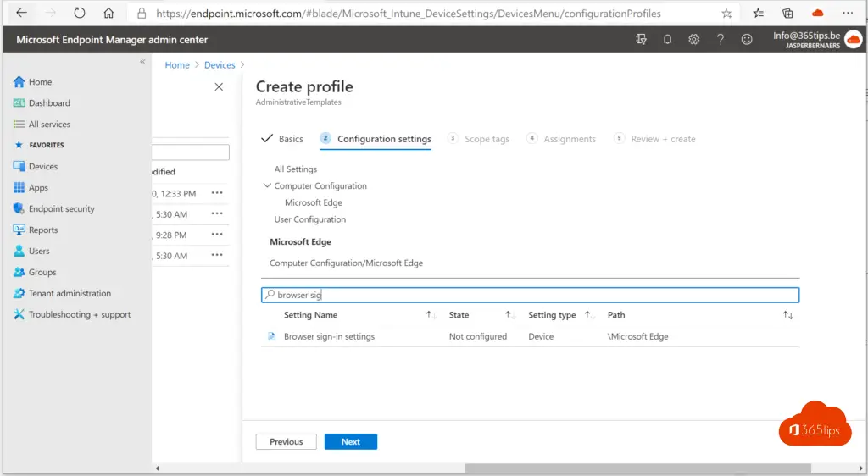
Task: Collapse the left navigation sidebar
Action: coord(142,62)
